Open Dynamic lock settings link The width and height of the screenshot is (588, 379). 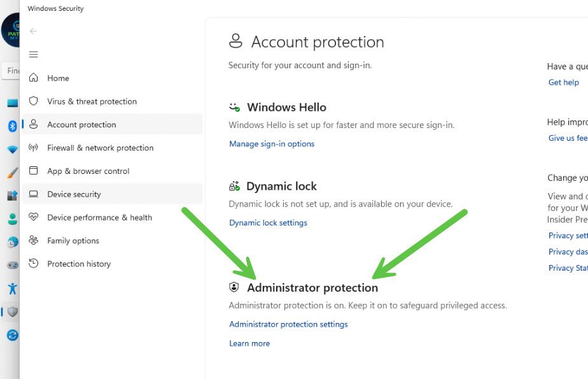pos(268,223)
